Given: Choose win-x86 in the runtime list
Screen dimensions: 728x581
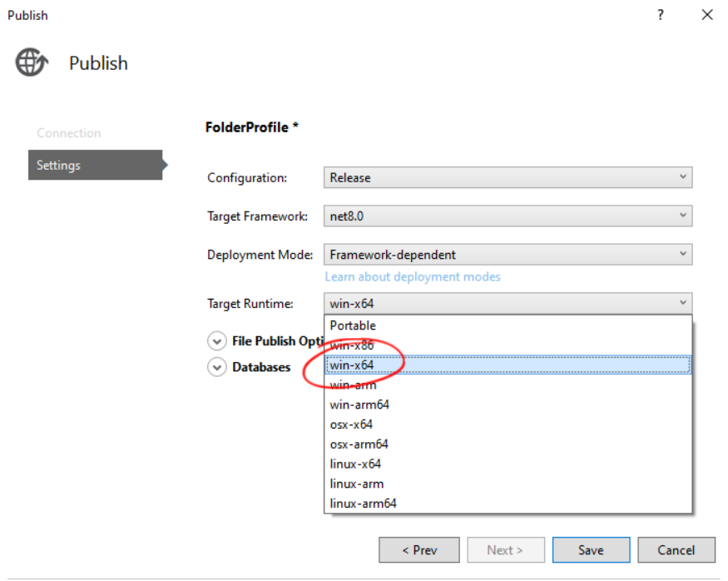Looking at the screenshot, I should click(508, 345).
